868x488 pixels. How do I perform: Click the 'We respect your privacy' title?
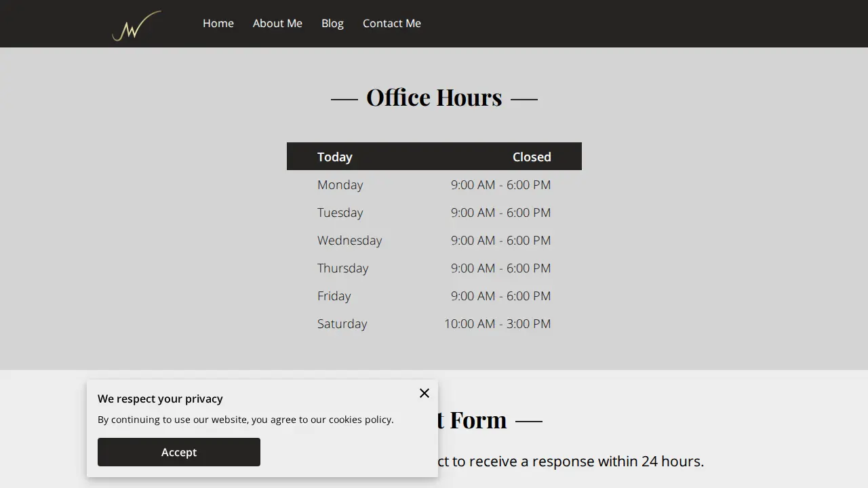[160, 399]
